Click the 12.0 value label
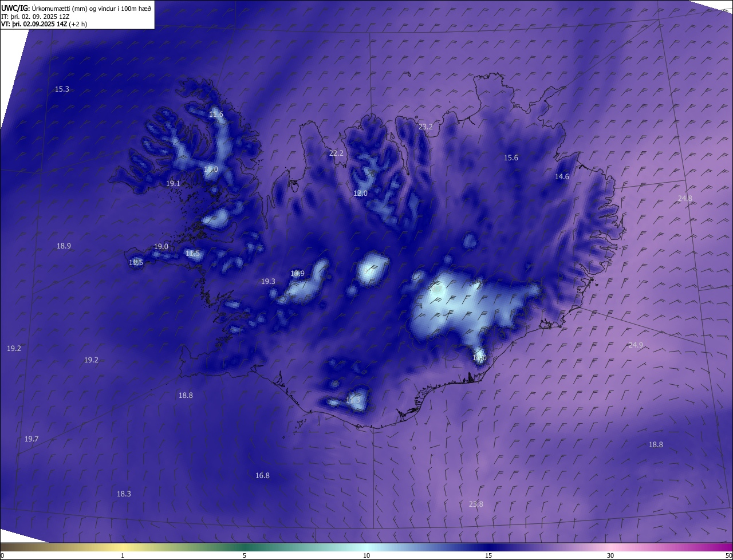 coord(360,193)
